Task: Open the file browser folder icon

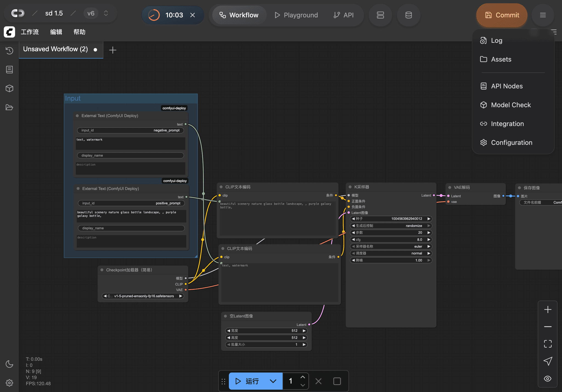Action: tap(9, 107)
